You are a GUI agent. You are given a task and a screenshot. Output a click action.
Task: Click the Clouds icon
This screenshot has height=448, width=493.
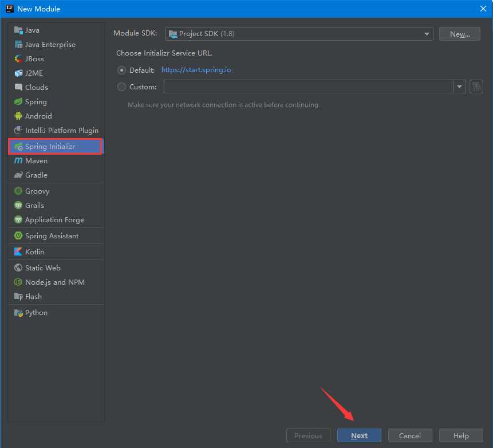click(18, 87)
